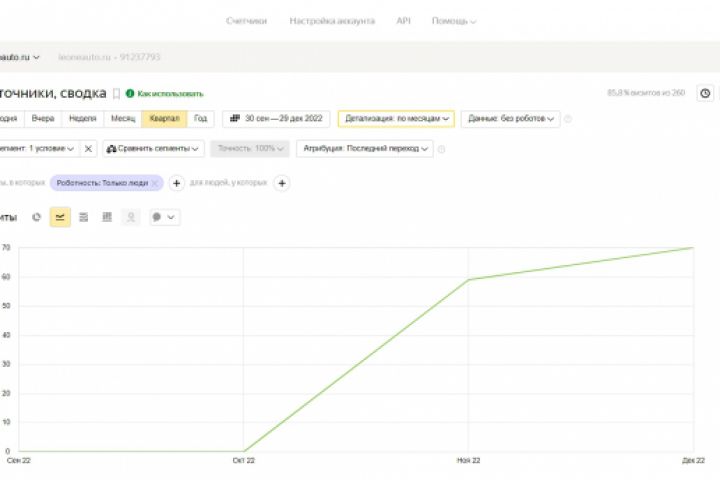Select the line chart view icon
This screenshot has width=720, height=480.
coord(60,217)
